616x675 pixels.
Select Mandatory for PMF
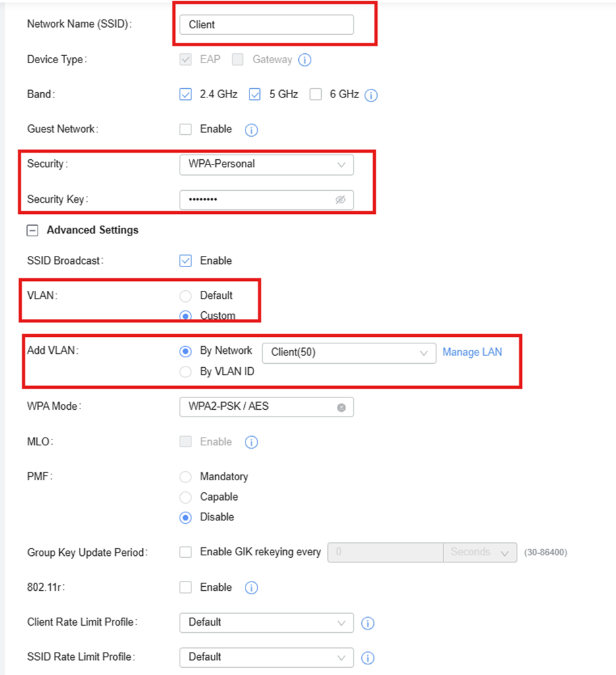click(185, 477)
